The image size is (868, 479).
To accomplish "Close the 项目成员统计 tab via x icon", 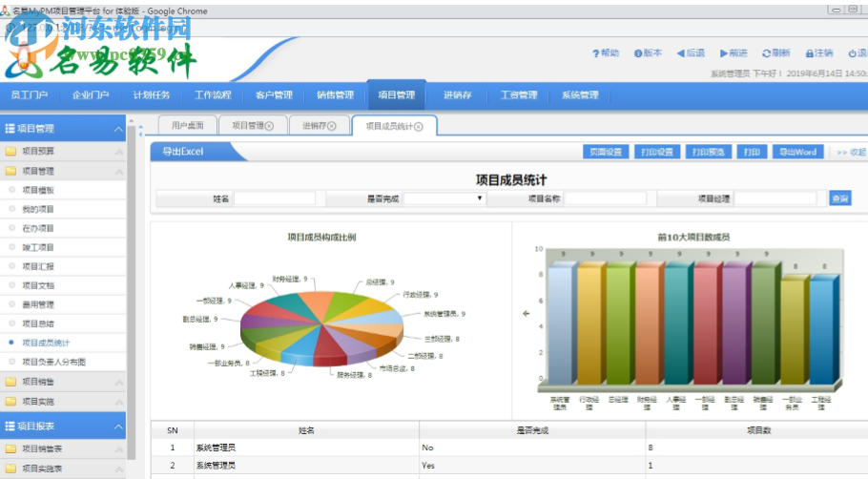I will pos(419,127).
